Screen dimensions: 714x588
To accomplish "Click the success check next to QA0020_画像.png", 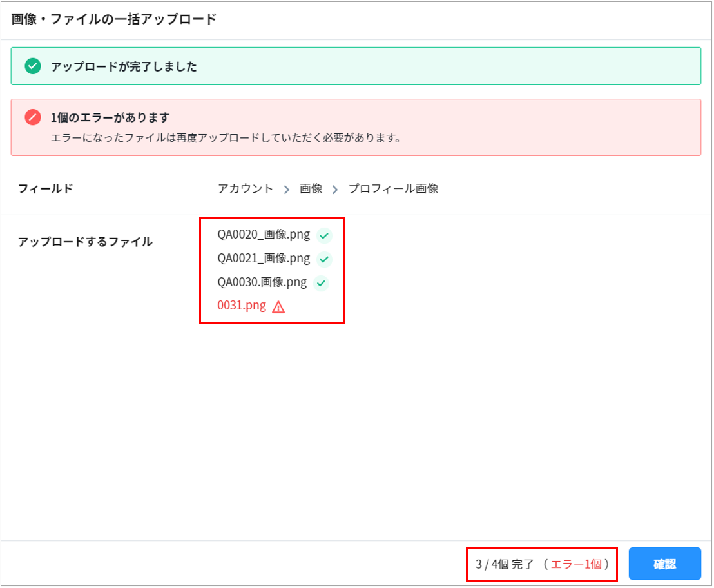I will pyautogui.click(x=324, y=236).
